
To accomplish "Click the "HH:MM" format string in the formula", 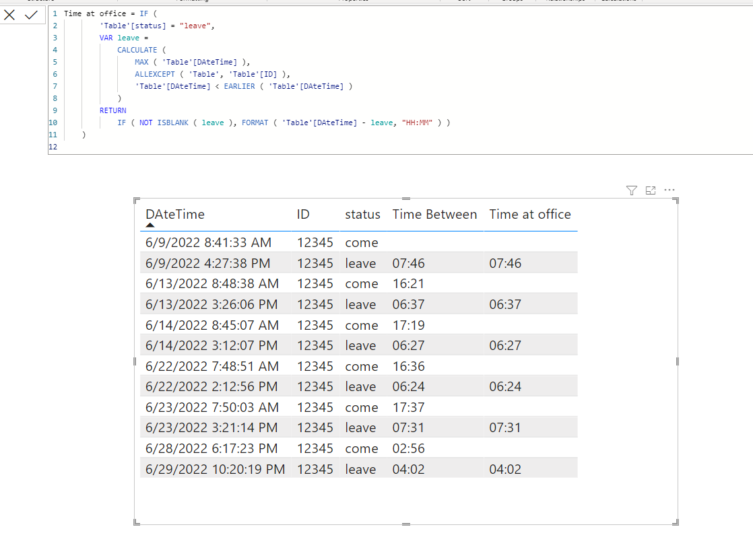I will (417, 123).
